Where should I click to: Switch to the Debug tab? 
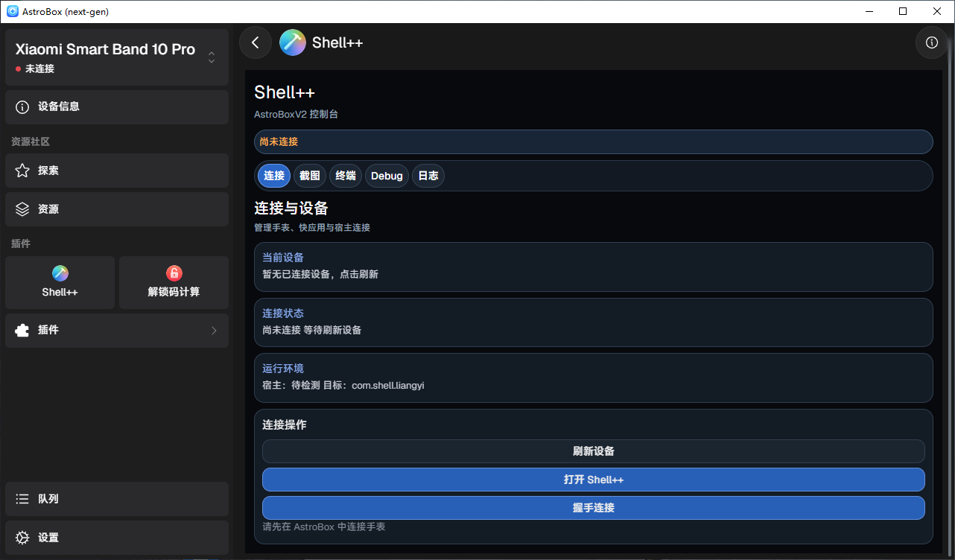(x=387, y=176)
